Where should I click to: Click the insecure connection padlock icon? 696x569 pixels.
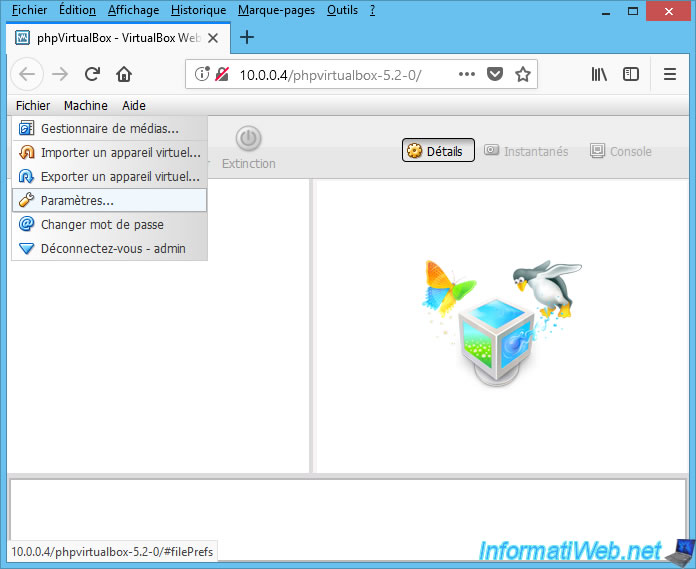(221, 74)
